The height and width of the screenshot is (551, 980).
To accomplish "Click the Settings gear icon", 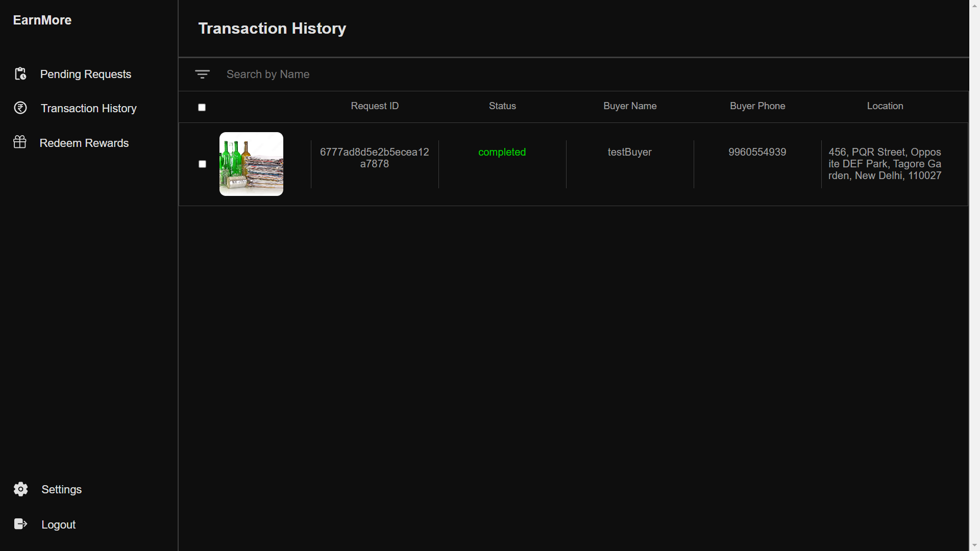I will [x=21, y=489].
